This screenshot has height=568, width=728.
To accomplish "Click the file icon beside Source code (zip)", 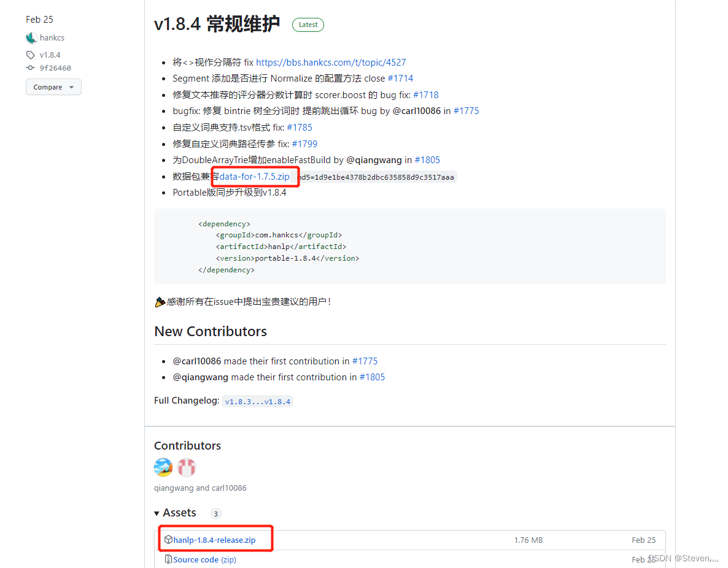I will 168,559.
